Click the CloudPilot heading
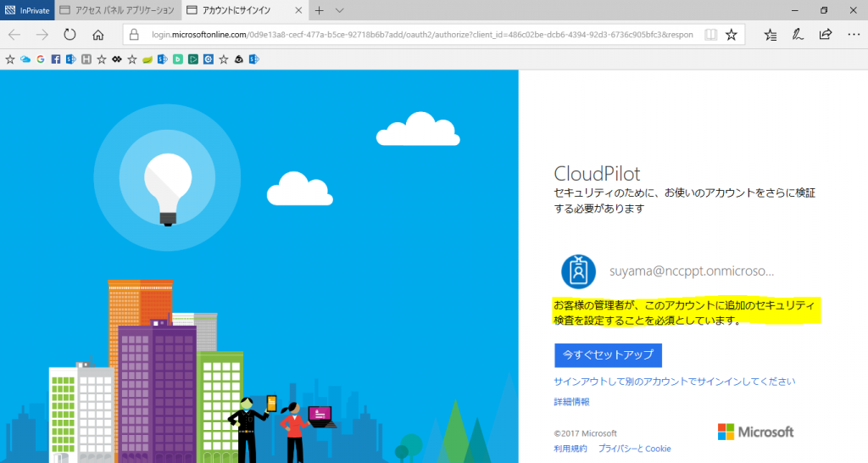 point(597,173)
